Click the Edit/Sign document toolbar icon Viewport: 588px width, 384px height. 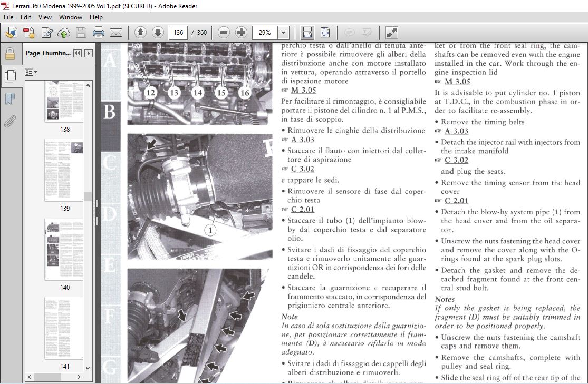point(46,33)
